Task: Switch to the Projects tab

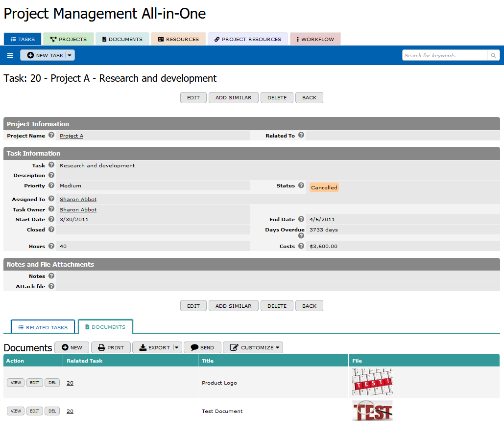Action: point(69,39)
